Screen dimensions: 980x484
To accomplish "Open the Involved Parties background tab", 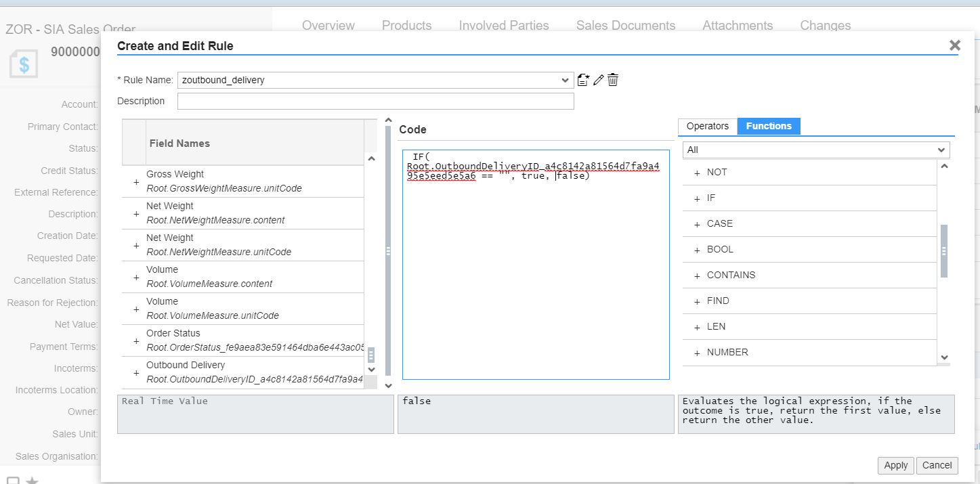I will click(x=504, y=25).
